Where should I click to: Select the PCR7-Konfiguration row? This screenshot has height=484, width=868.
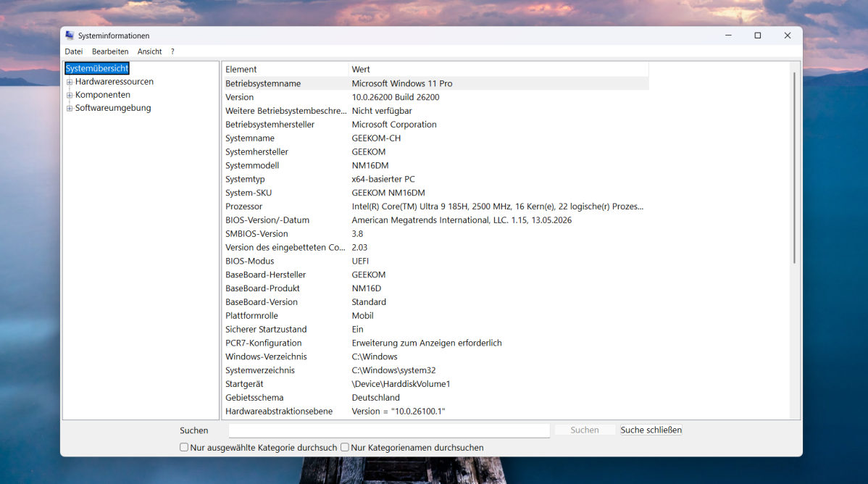pyautogui.click(x=435, y=343)
